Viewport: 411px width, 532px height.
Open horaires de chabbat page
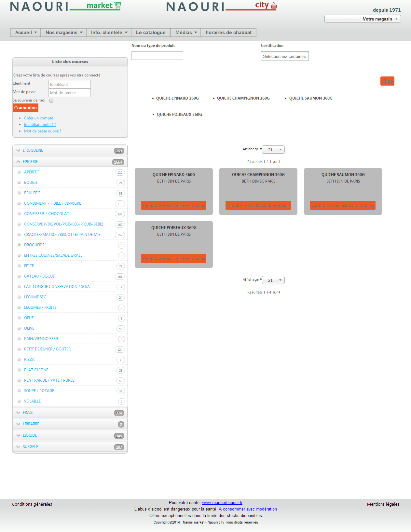pyautogui.click(x=228, y=33)
